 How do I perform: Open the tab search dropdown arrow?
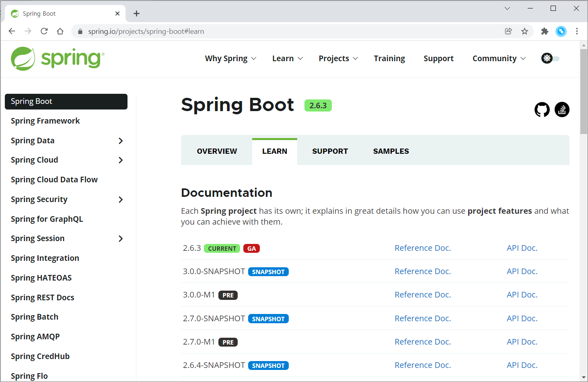[507, 8]
